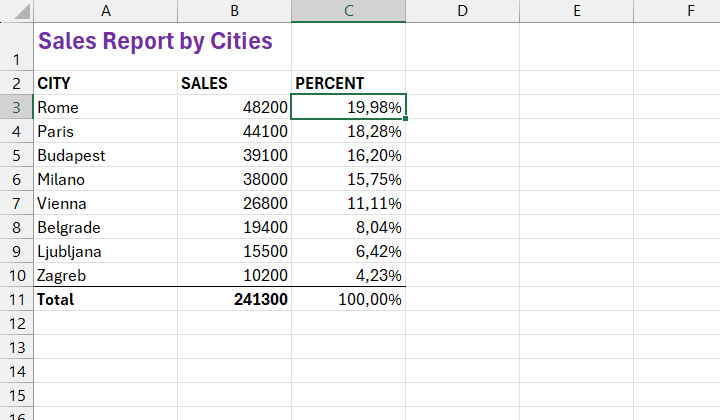The image size is (720, 420).
Task: Select the 100,00% total percent cell
Action: point(349,299)
